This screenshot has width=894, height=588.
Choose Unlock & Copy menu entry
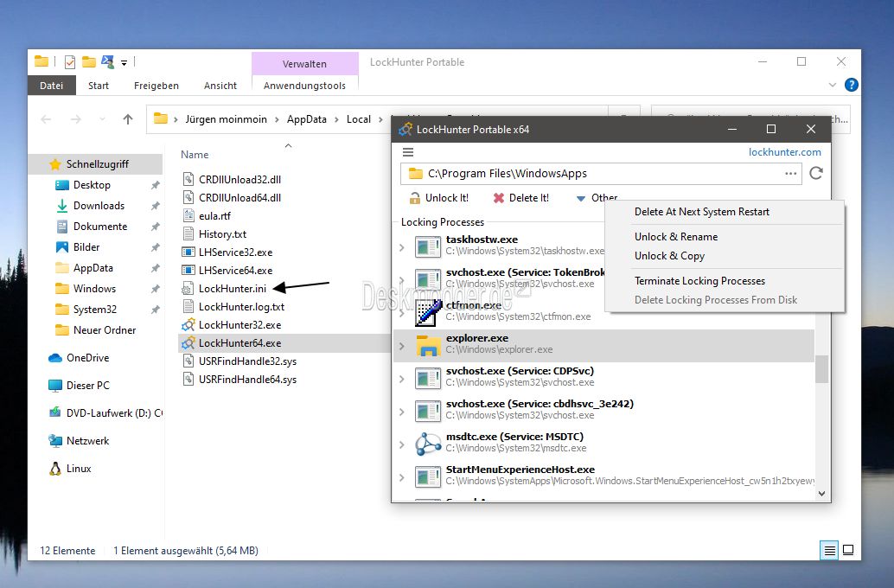pos(669,256)
